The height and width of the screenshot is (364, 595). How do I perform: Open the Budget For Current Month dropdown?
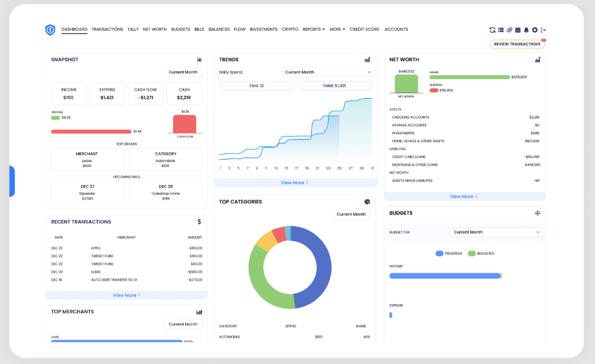(x=496, y=232)
